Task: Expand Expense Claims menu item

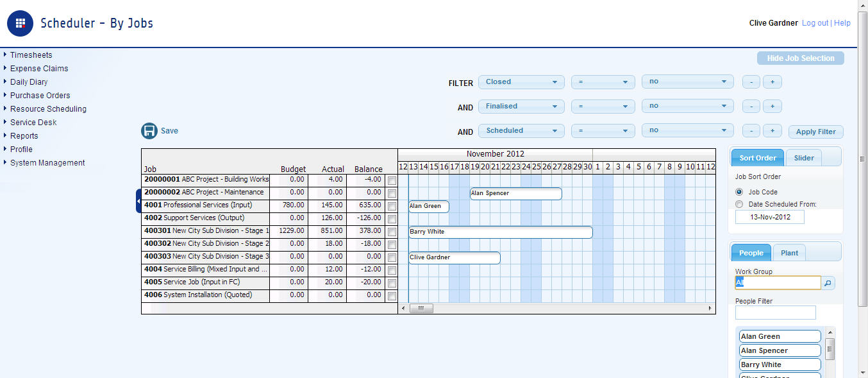Action: [x=38, y=69]
